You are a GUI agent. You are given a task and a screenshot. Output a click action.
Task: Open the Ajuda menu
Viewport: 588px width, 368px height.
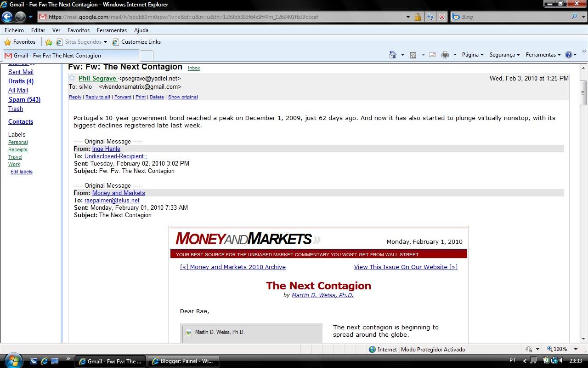coord(141,30)
